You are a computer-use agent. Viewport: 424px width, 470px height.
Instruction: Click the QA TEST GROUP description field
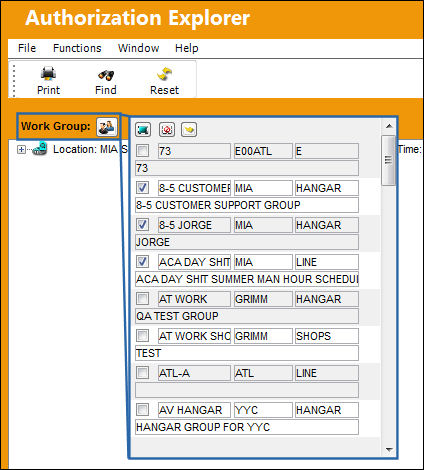(247, 316)
